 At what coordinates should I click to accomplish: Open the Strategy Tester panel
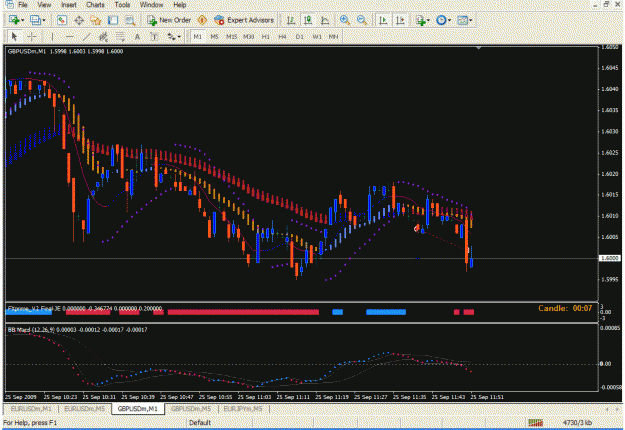point(130,20)
